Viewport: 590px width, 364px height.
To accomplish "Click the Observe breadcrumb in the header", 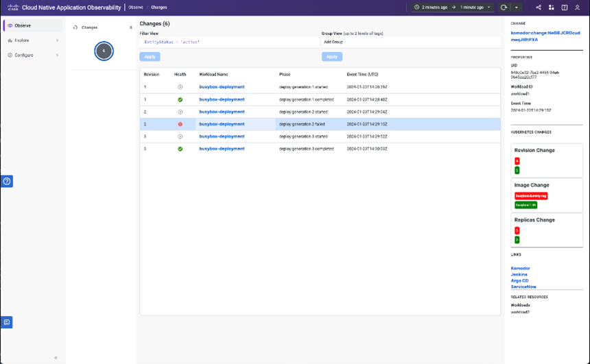I will [136, 8].
